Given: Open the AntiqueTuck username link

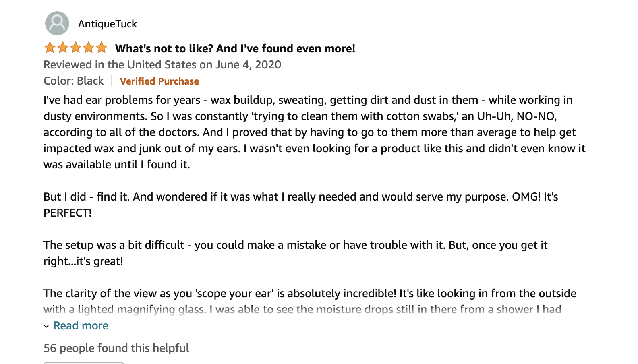Looking at the screenshot, I should tap(108, 24).
